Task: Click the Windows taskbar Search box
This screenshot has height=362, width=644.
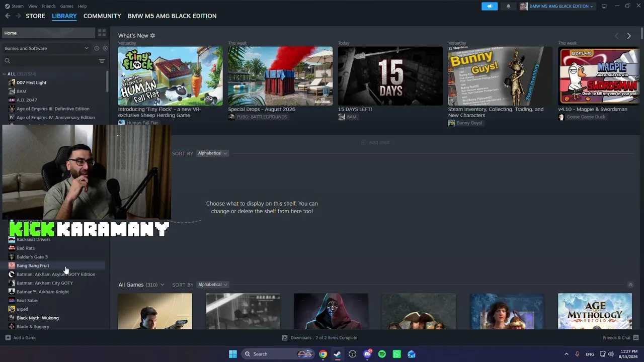Action: (x=277, y=354)
